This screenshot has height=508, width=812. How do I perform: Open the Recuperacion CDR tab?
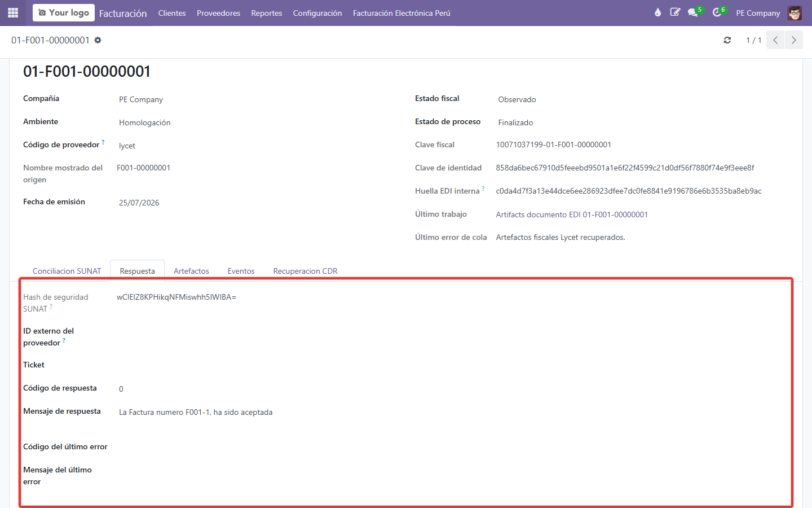click(305, 271)
